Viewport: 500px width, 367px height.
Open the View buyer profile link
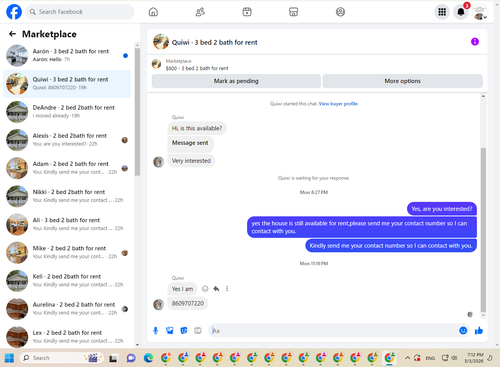338,104
